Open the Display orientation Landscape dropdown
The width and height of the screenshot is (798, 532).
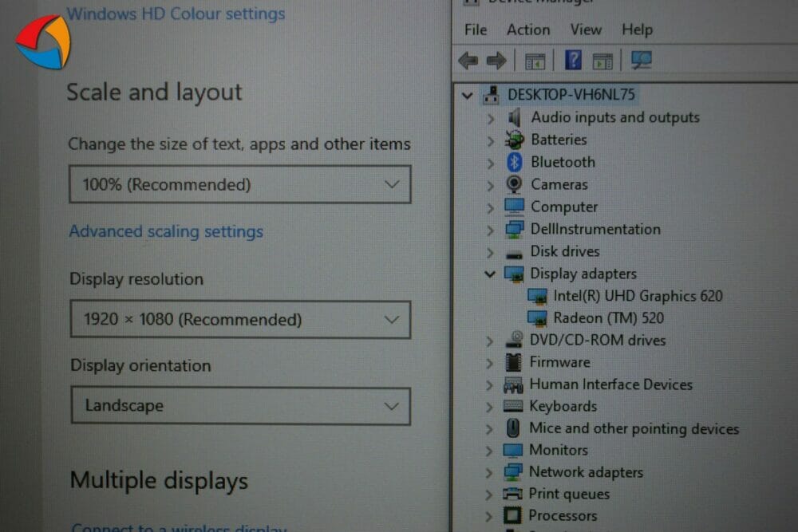click(x=240, y=405)
